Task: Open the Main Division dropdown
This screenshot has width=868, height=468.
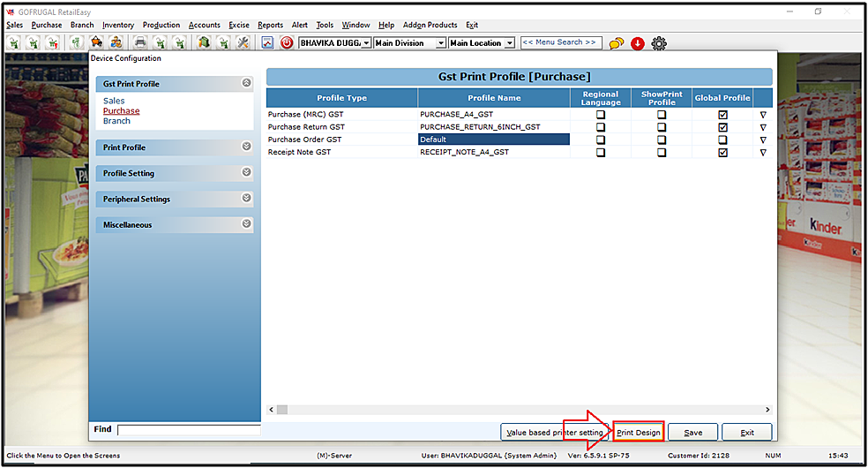Action: point(441,43)
